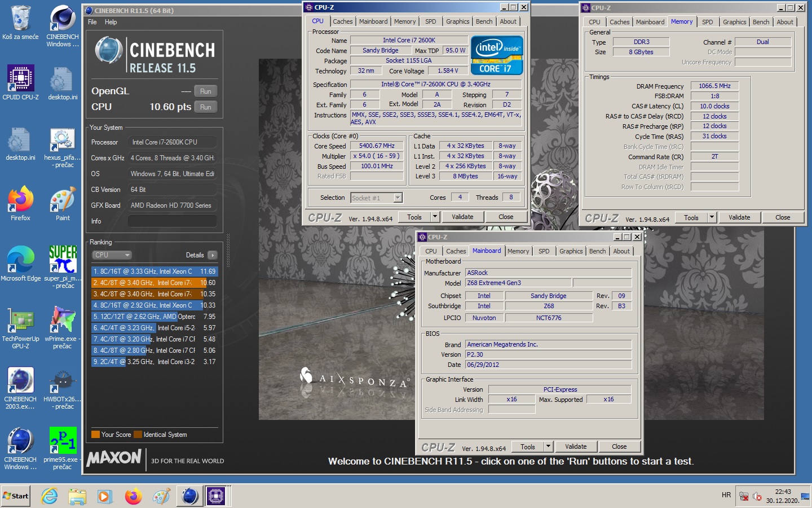Click Validate in Mainboard CPU-Z window

point(576,447)
